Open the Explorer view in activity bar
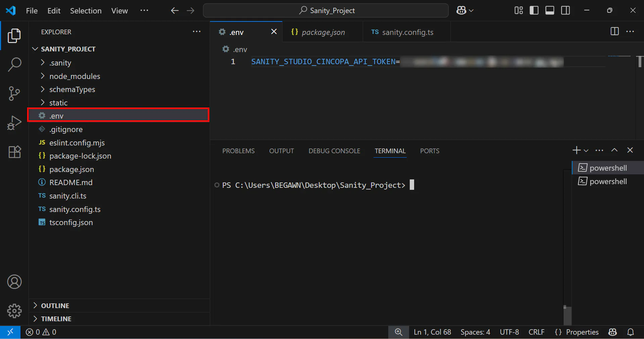 tap(14, 36)
